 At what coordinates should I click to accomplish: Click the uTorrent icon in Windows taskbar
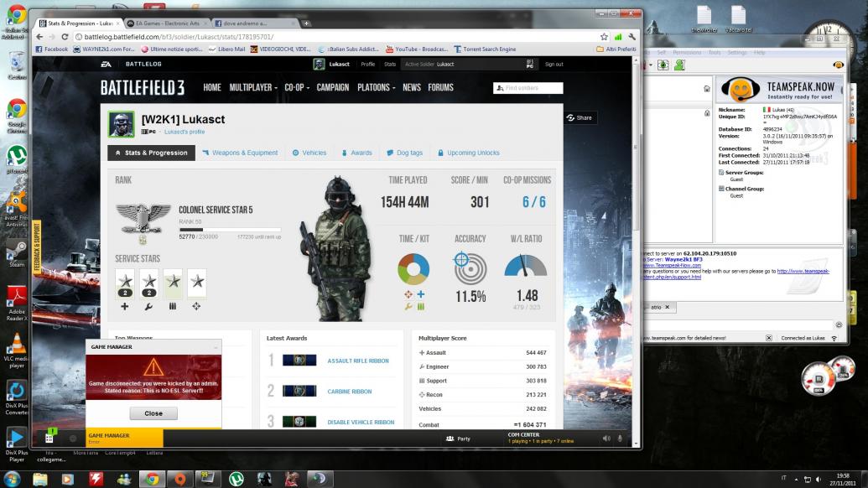236,479
